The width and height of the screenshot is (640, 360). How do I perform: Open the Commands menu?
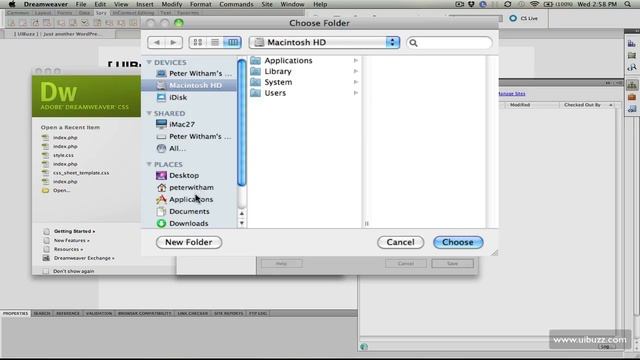[x=236, y=4]
